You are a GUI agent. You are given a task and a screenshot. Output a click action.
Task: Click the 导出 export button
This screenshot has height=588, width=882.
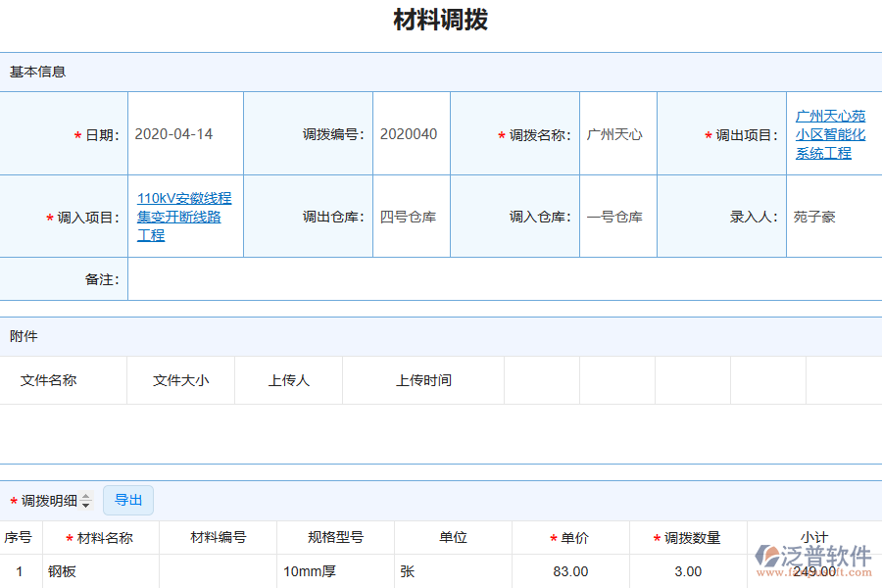tap(127, 500)
